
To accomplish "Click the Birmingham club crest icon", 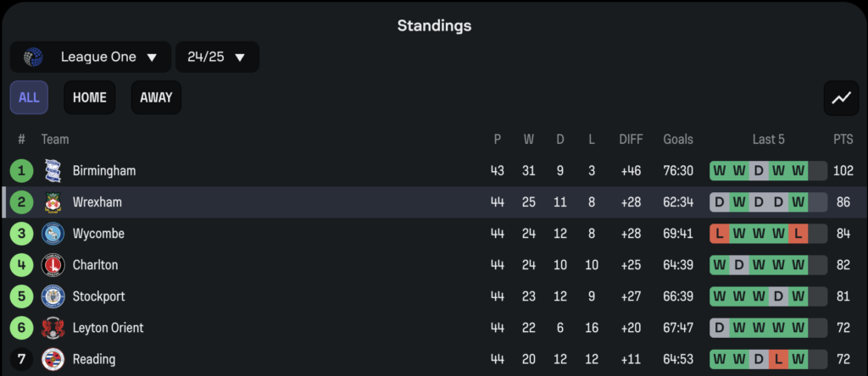I will [x=53, y=171].
